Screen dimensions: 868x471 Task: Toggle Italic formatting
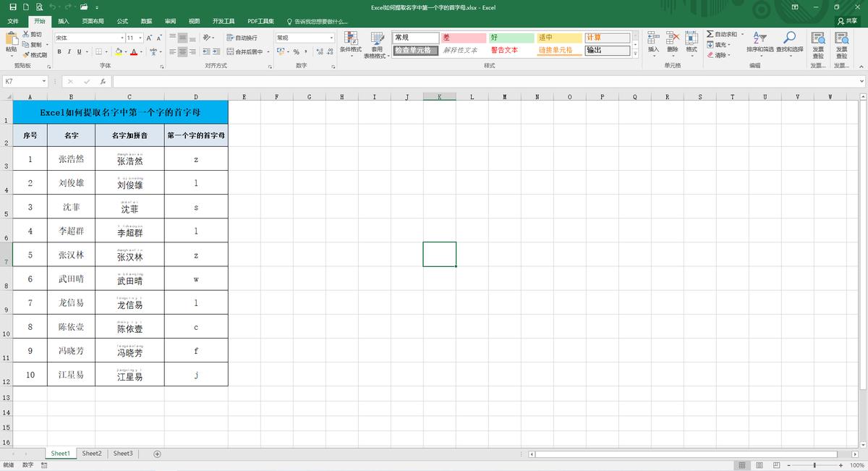click(x=69, y=52)
